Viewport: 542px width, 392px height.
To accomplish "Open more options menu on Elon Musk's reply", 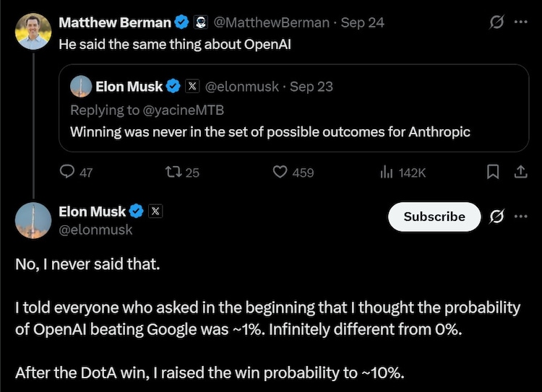I will coord(520,217).
